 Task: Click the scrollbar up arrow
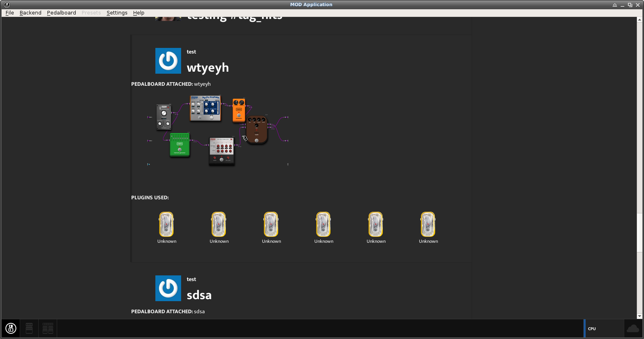(x=640, y=20)
